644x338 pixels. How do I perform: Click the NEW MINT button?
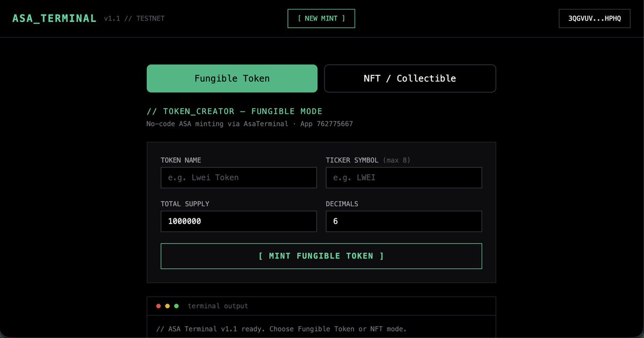[321, 18]
